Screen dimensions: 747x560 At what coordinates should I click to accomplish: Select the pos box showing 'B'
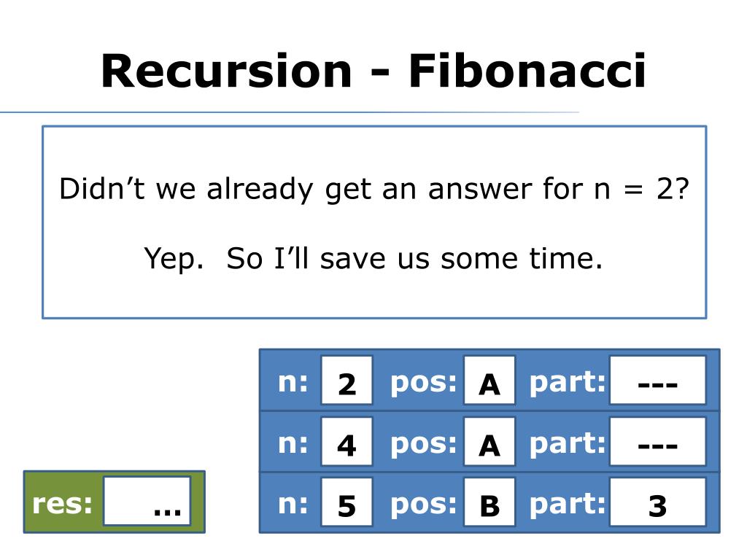point(489,502)
